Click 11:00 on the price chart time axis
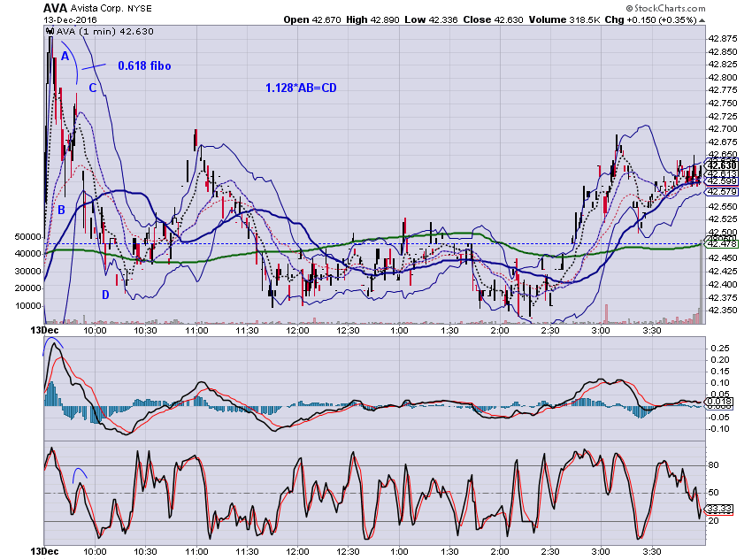 (196, 331)
